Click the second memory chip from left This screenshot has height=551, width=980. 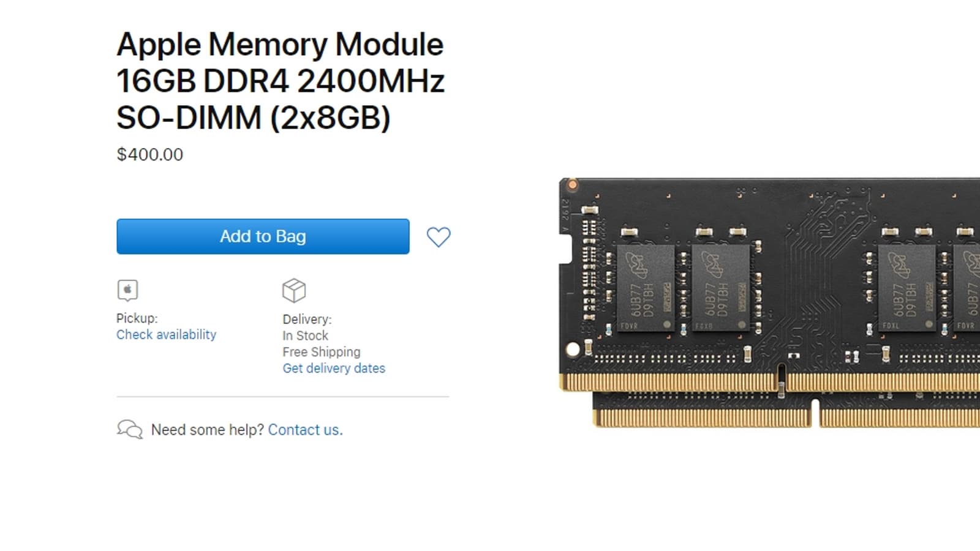720,288
